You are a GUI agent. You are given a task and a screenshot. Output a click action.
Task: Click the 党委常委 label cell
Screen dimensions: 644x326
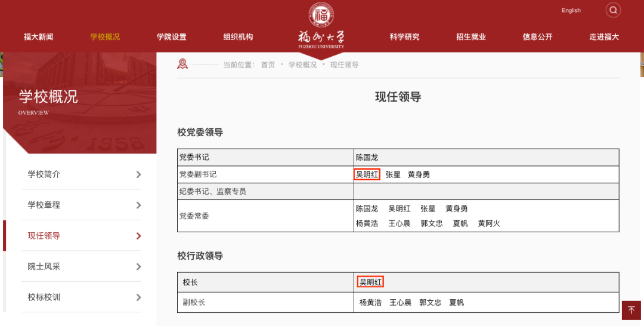click(266, 216)
